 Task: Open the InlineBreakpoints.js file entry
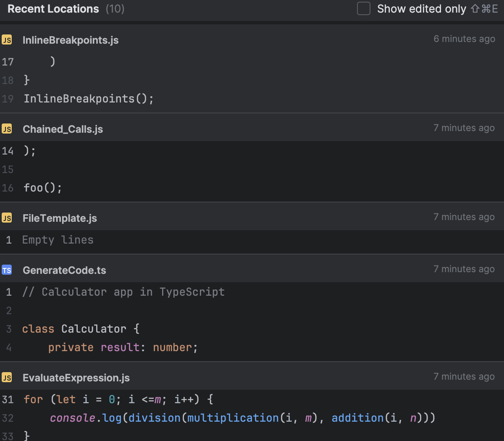pos(71,40)
